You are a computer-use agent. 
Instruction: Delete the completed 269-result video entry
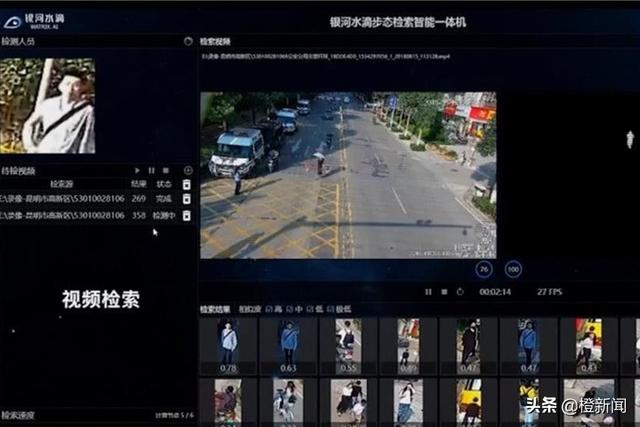[187, 199]
